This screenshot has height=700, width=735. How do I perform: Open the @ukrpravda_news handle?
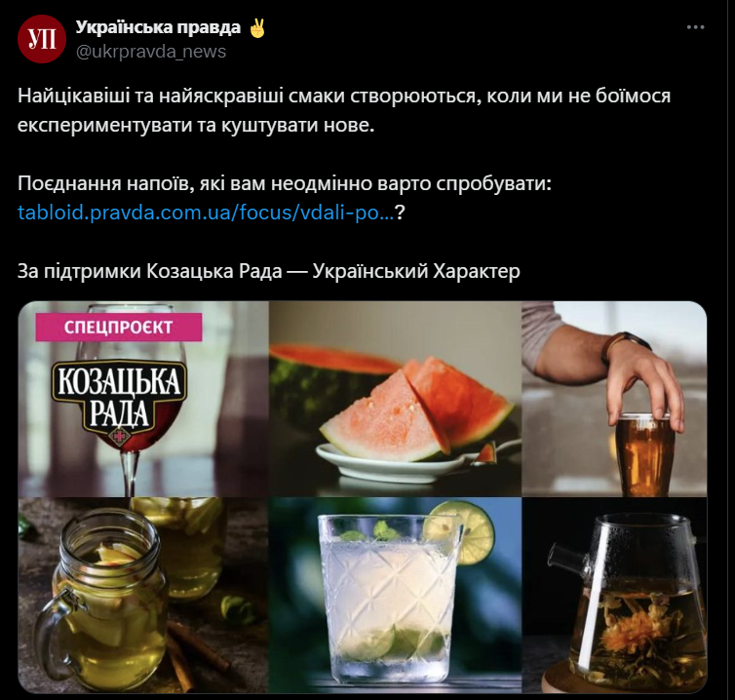[x=151, y=52]
